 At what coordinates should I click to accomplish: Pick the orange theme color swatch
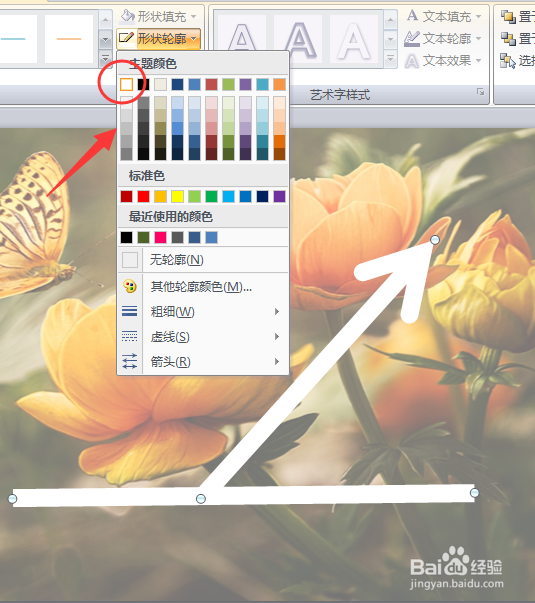click(280, 85)
